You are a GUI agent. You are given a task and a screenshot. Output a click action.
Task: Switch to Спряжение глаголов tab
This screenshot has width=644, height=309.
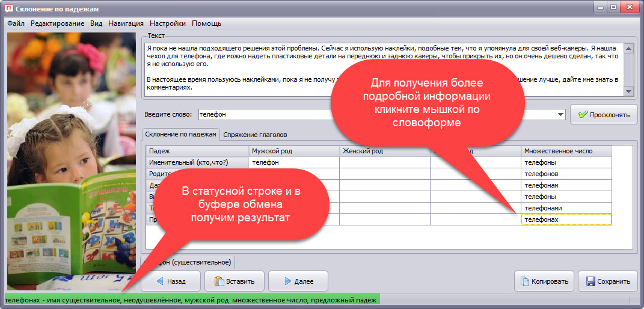click(x=255, y=135)
